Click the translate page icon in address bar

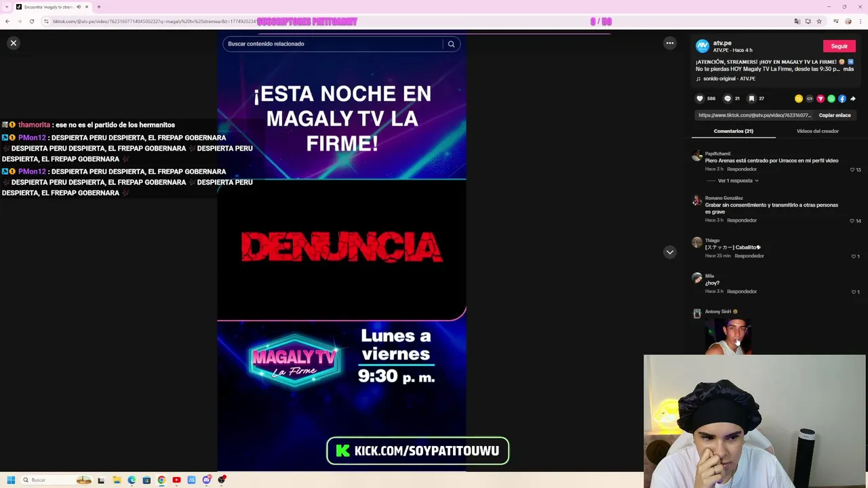tap(797, 22)
